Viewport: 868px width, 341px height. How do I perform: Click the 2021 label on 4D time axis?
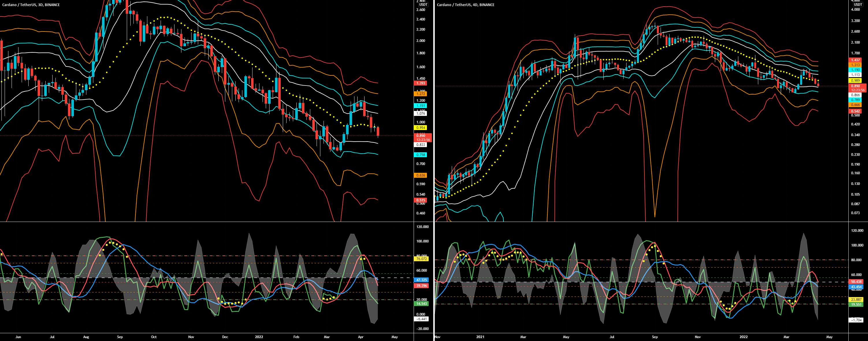[x=480, y=337]
